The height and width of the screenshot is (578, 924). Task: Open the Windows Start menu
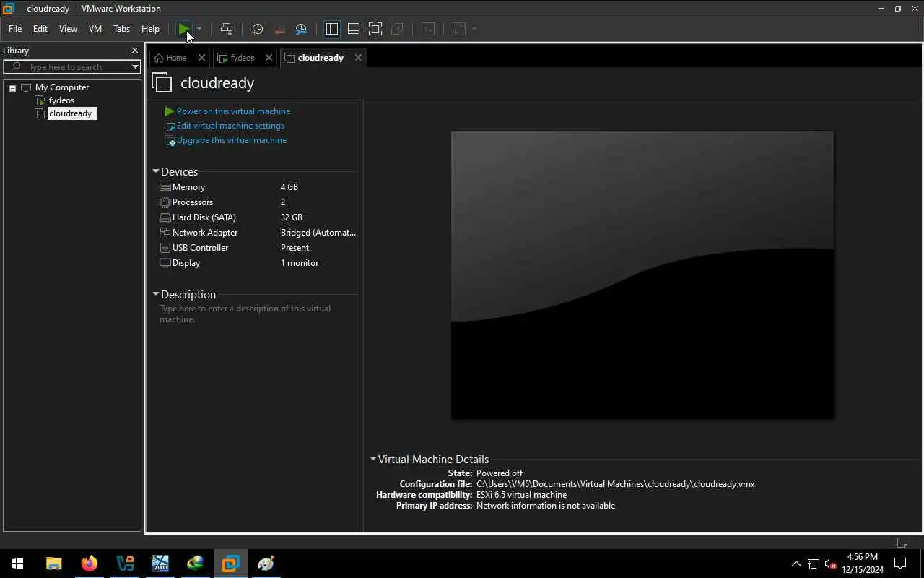click(17, 564)
